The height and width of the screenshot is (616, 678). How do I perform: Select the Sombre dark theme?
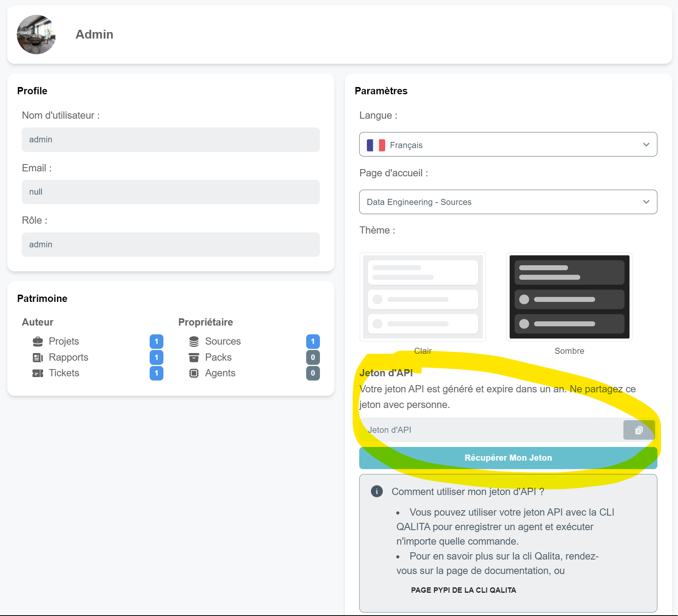click(569, 297)
